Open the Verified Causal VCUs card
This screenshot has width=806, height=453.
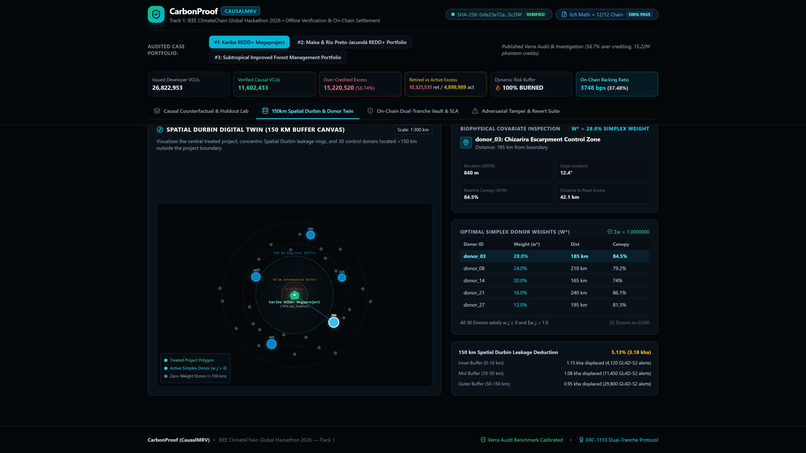point(274,84)
